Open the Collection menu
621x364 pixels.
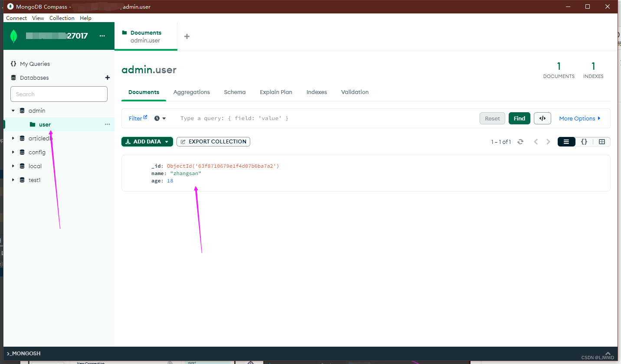click(62, 18)
